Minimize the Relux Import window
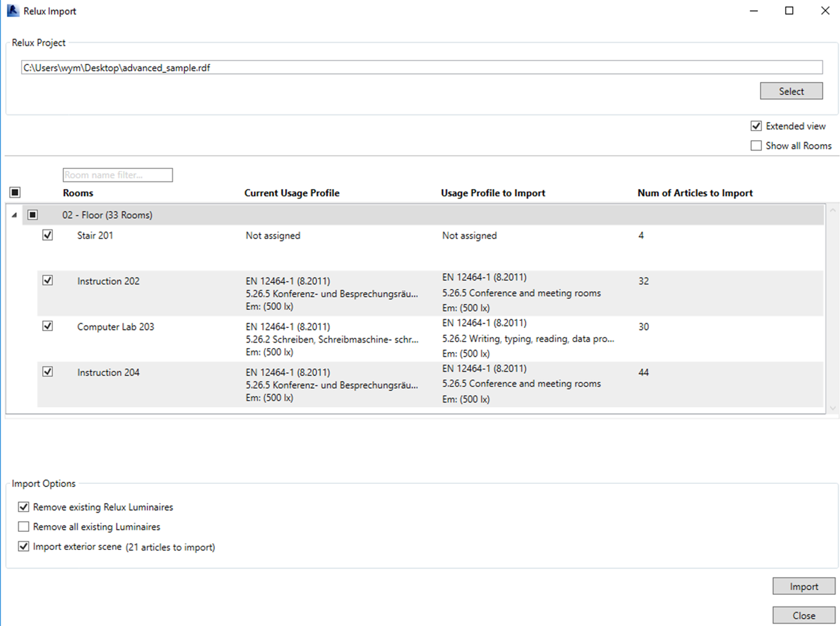 click(x=754, y=11)
